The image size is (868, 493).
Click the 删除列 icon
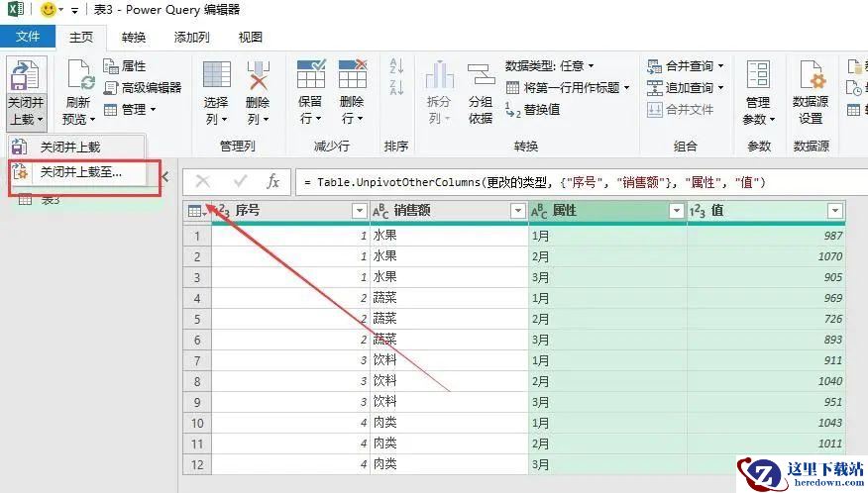258,74
